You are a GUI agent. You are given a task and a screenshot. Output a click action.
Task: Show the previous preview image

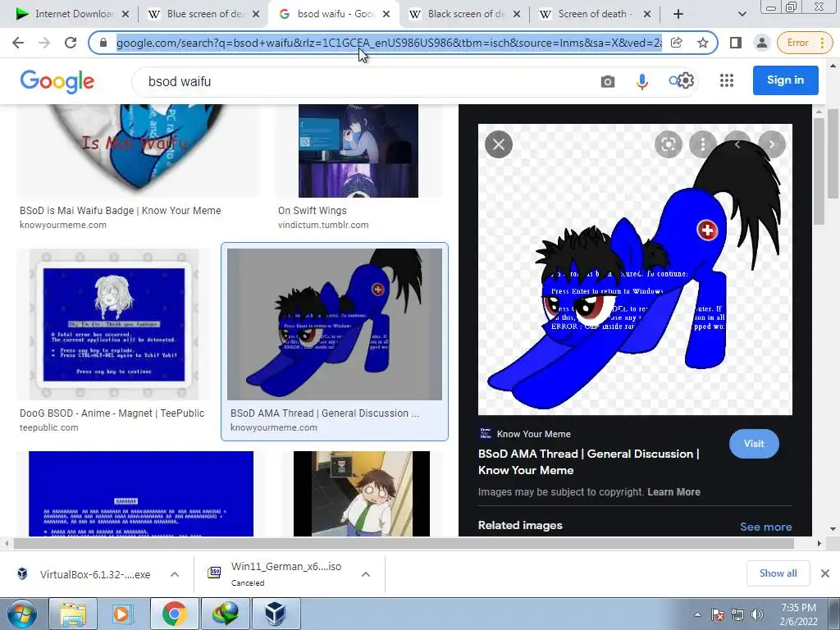point(737,144)
